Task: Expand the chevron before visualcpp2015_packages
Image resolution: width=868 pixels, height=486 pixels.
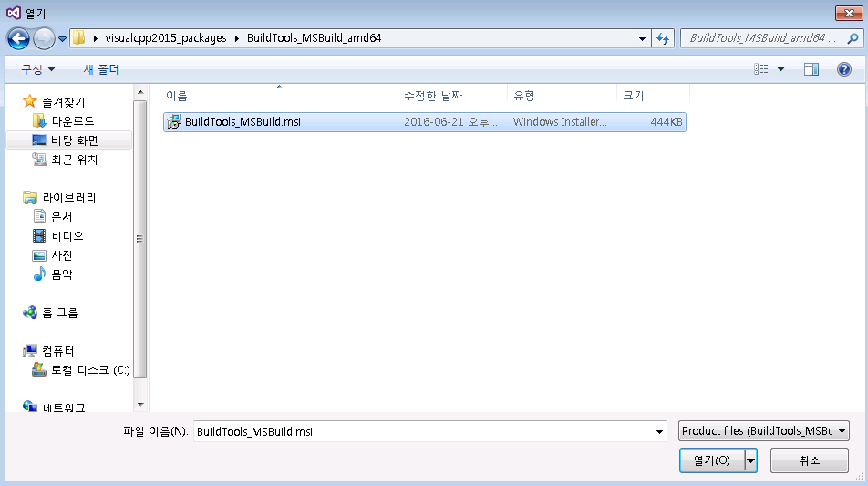Action: coord(95,38)
